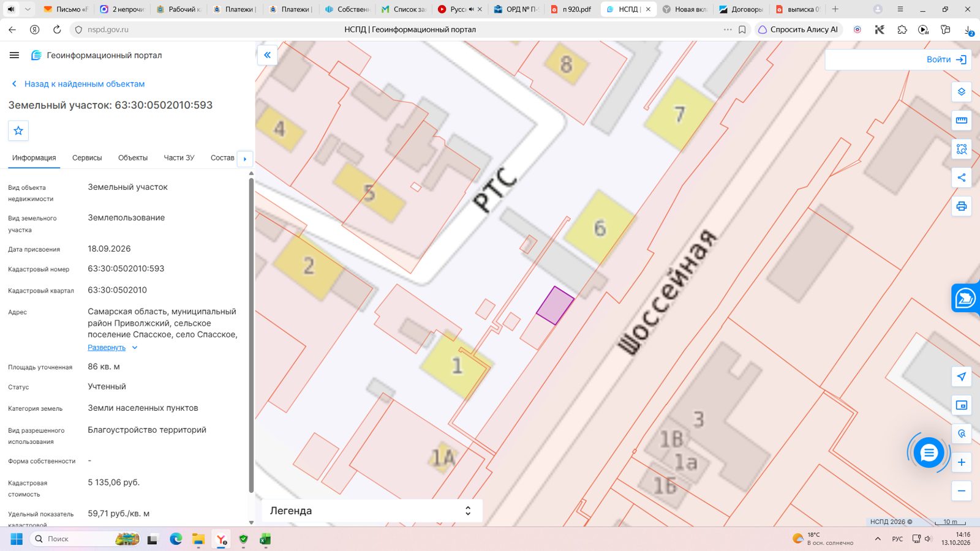
Task: Click the share map icon
Action: tap(961, 178)
